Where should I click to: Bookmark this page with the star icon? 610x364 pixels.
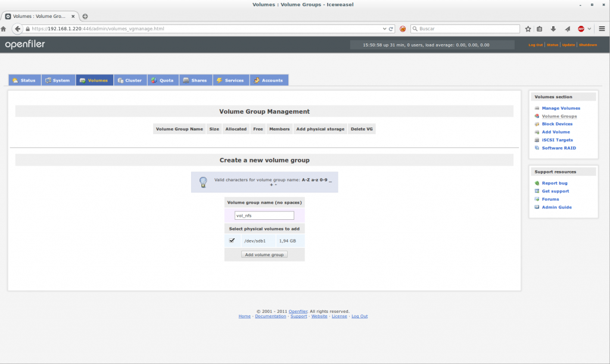[x=528, y=29]
